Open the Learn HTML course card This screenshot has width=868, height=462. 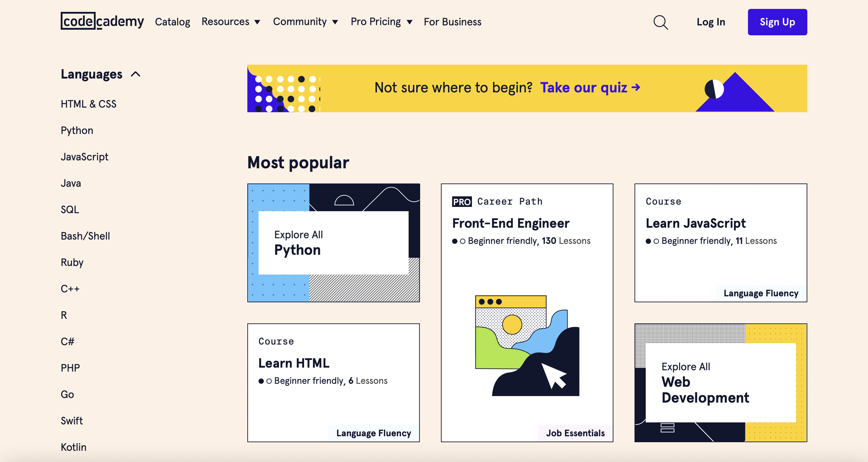tap(334, 383)
